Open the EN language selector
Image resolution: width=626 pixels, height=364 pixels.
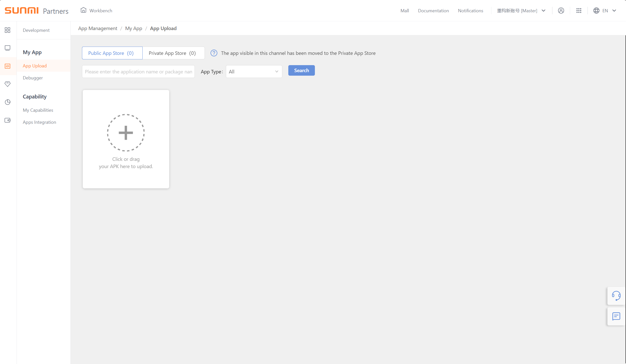point(604,11)
